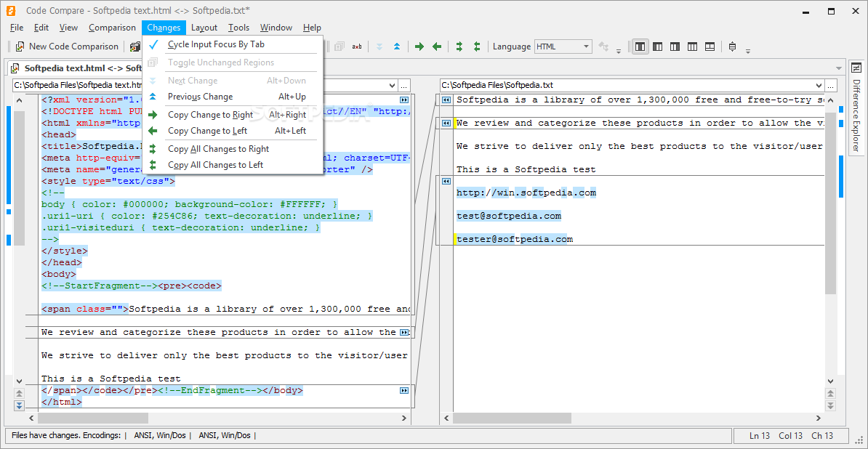Open the Difference Explorer side panel tab
This screenshot has height=449, width=868.
tap(856, 115)
